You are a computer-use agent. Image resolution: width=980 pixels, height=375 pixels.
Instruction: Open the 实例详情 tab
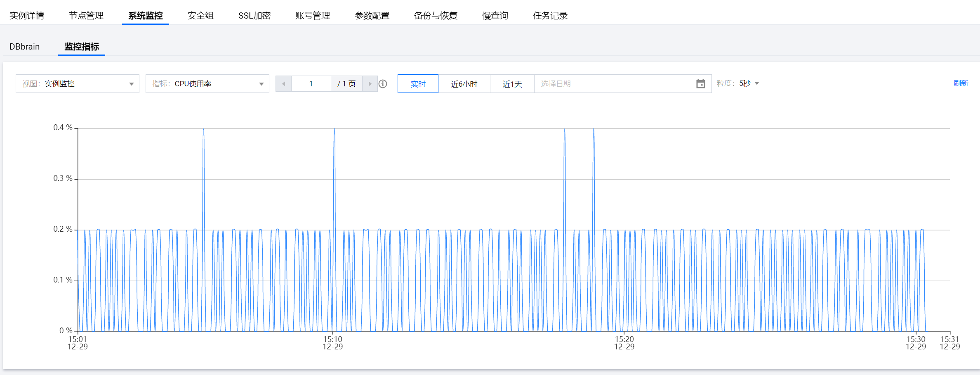click(x=27, y=16)
